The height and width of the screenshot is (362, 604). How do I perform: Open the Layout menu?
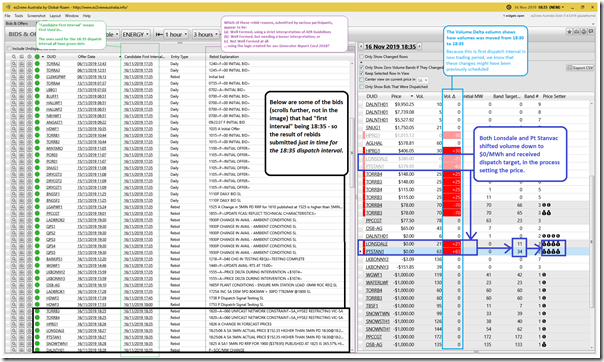[x=55, y=16]
